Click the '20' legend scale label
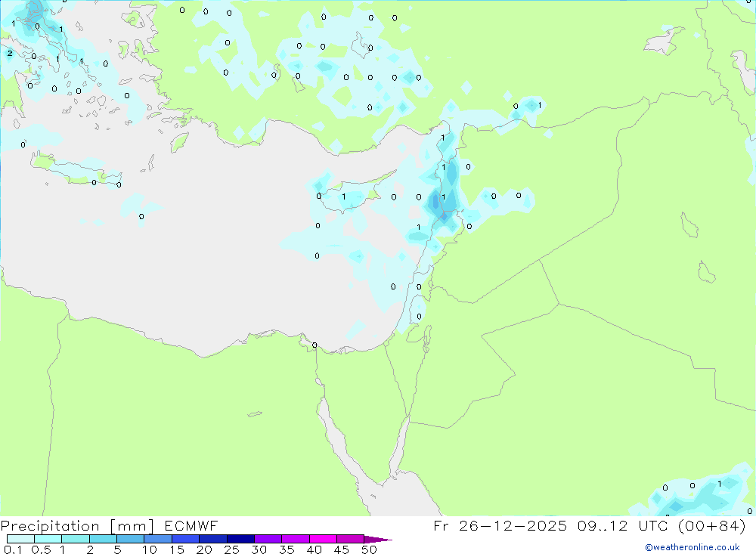Image resolution: width=756 pixels, height=554 pixels. point(204,549)
